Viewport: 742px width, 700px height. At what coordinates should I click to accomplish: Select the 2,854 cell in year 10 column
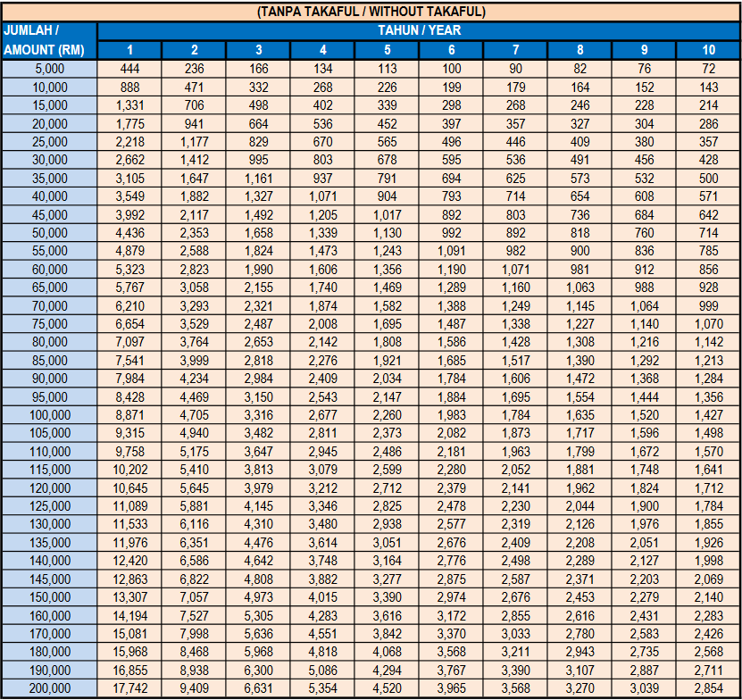click(708, 689)
